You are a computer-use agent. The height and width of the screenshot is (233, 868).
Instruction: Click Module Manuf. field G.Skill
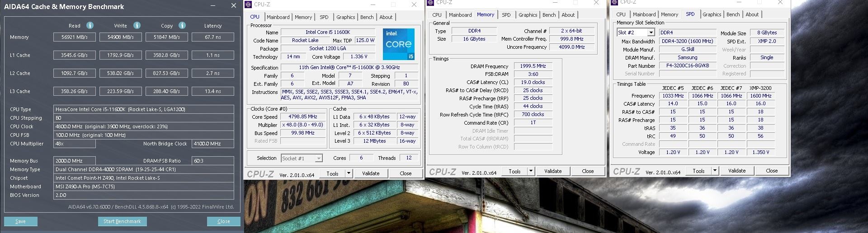click(x=688, y=49)
